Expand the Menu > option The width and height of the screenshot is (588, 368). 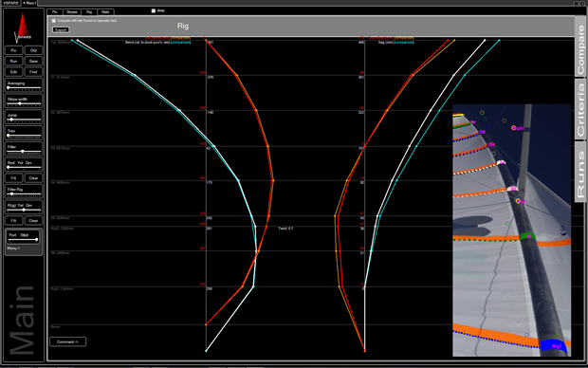click(x=13, y=248)
